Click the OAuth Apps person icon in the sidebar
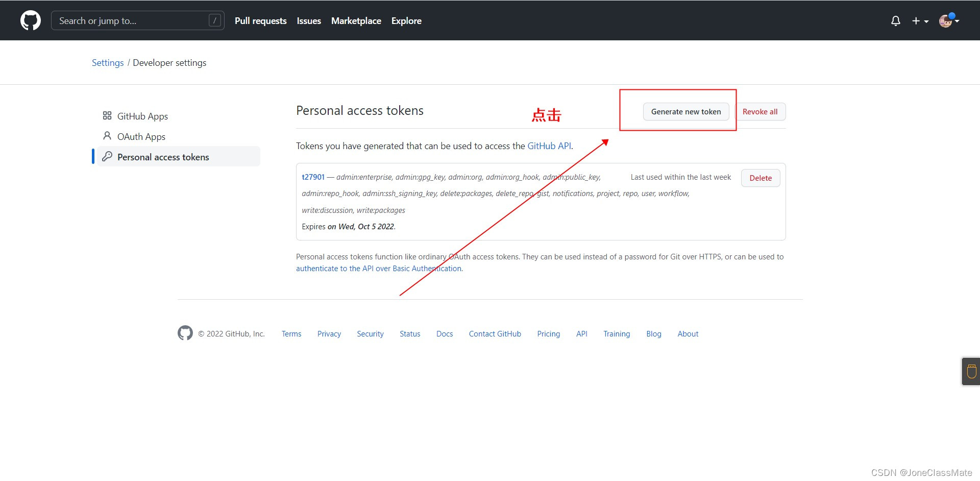980x481 pixels. point(107,136)
